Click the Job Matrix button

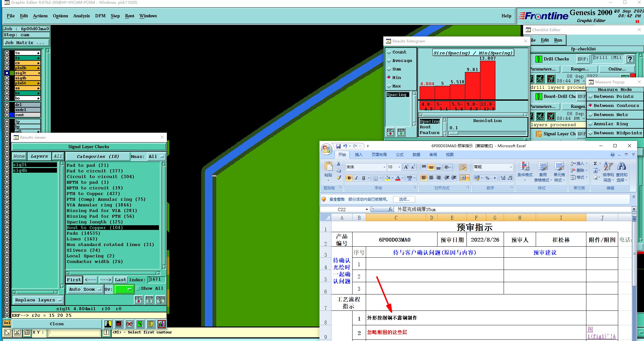26,42
